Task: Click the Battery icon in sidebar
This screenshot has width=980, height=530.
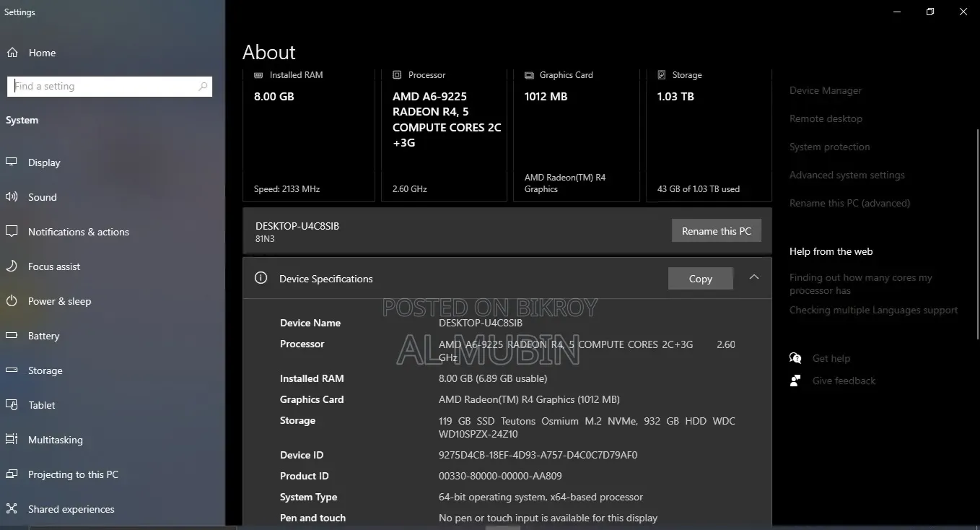Action: [x=12, y=336]
